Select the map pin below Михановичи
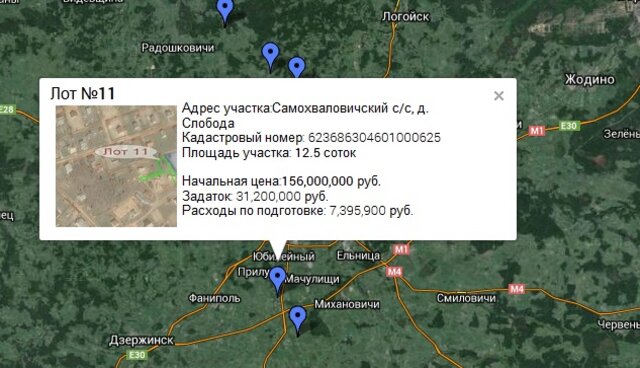The image size is (640, 368). [x=298, y=321]
